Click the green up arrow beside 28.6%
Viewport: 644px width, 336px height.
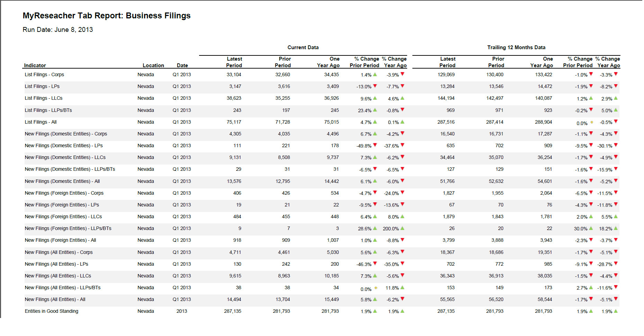tap(375, 228)
